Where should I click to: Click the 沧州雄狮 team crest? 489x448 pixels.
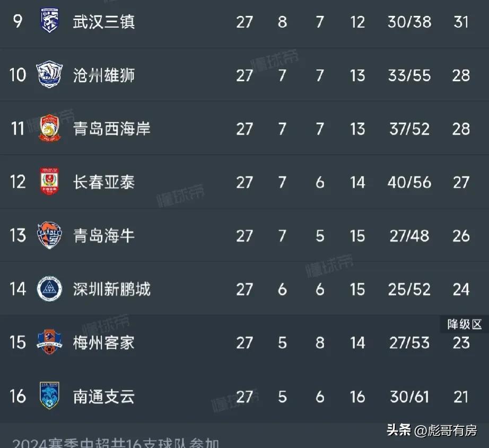[49, 74]
